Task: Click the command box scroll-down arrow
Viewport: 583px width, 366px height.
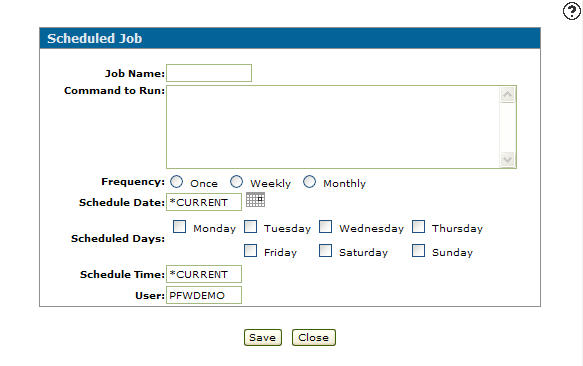Action: tap(508, 160)
